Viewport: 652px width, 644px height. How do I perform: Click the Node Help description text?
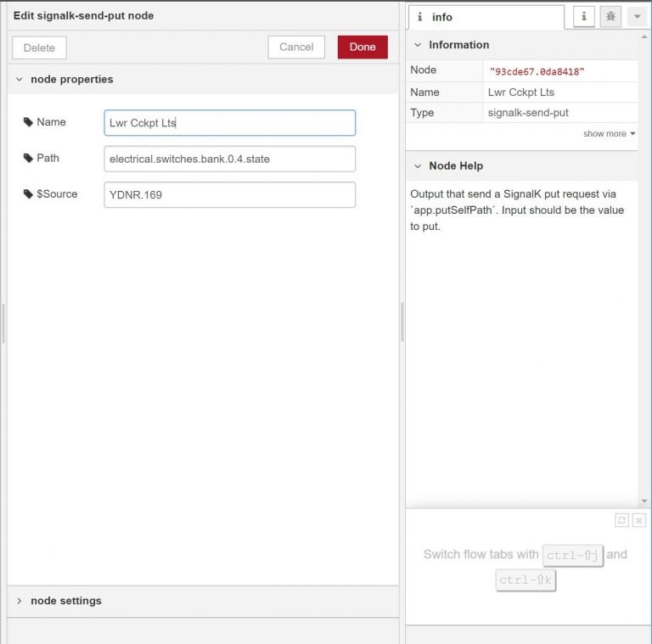[x=517, y=210]
